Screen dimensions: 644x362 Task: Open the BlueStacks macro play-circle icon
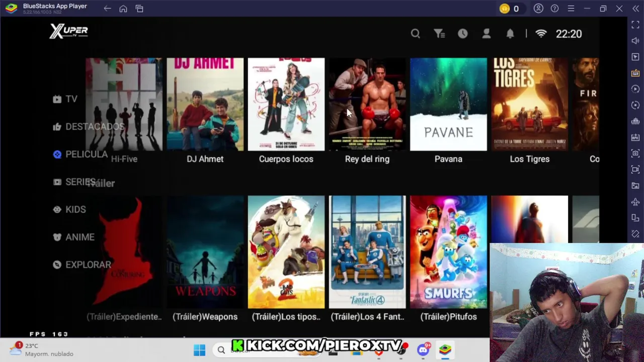(x=635, y=89)
